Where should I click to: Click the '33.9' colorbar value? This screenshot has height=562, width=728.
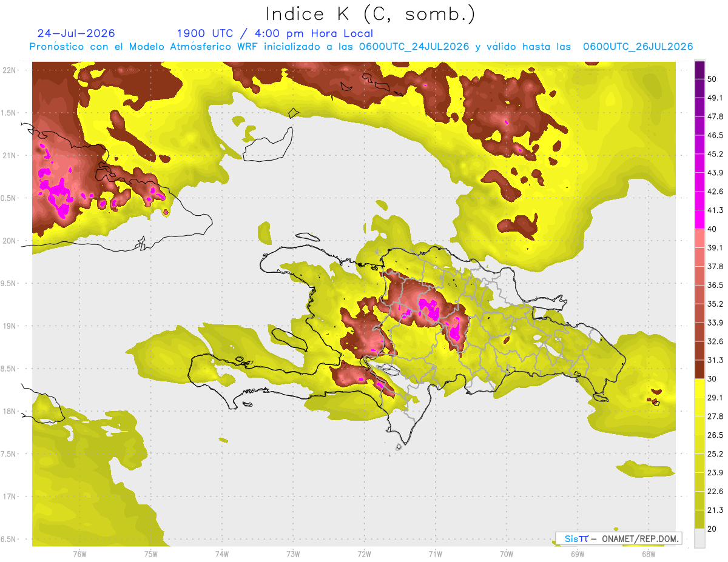pyautogui.click(x=715, y=323)
